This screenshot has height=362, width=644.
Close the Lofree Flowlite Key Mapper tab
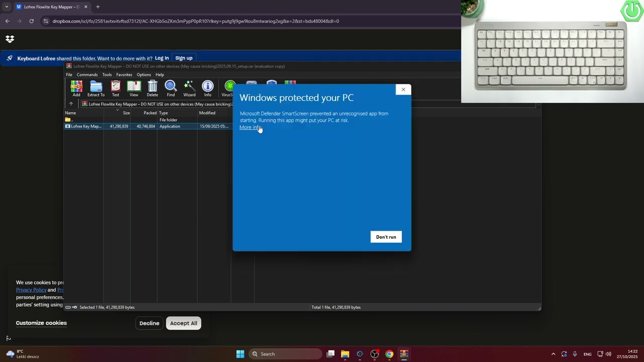86,7
